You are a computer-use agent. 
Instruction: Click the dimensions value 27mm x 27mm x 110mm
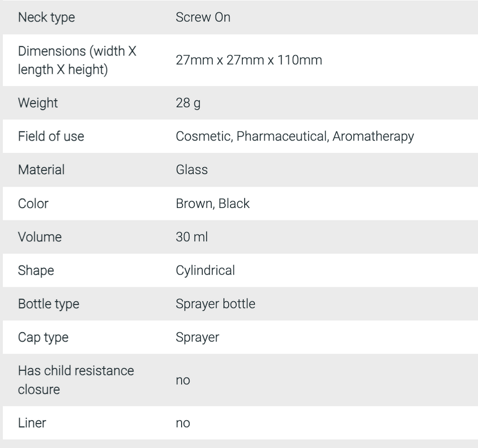249,60
